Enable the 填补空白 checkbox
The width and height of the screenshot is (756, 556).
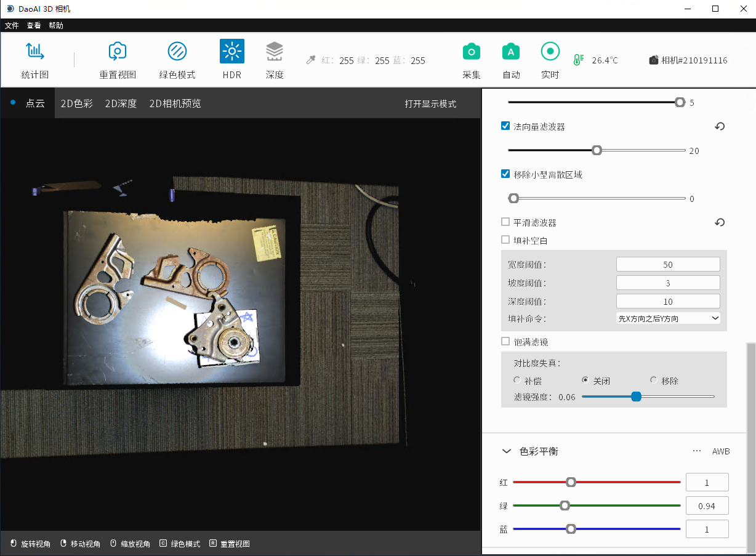coord(505,240)
